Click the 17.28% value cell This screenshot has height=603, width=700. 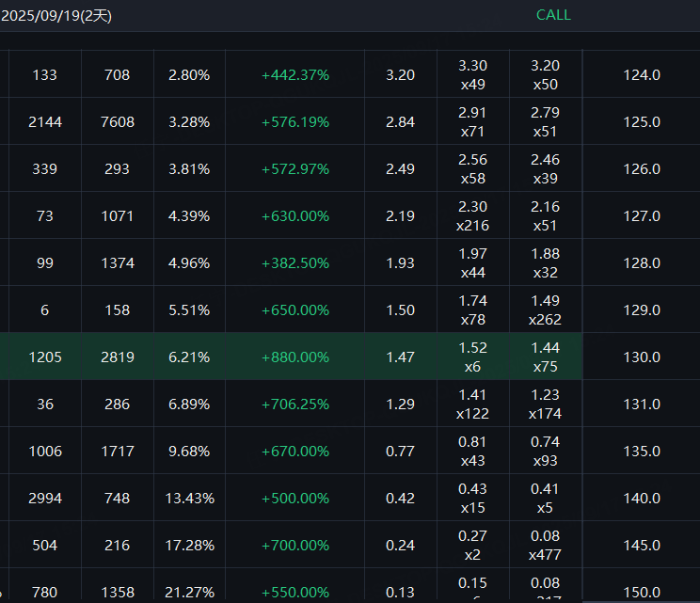(190, 546)
